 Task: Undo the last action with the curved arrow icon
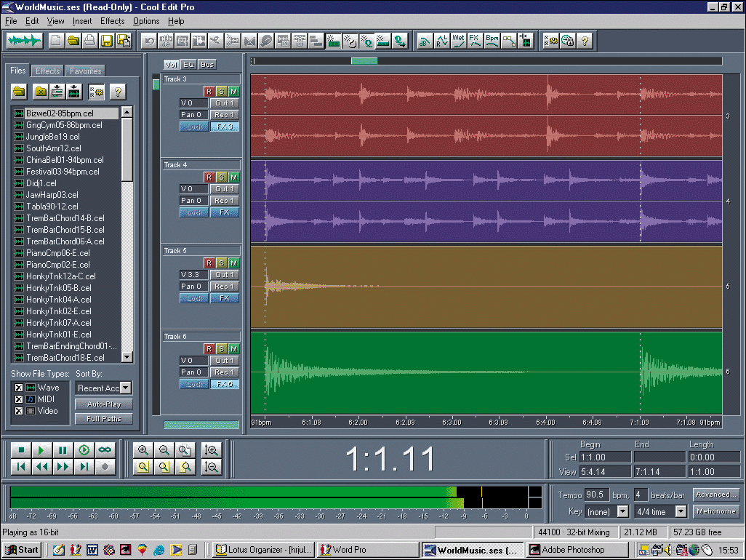coord(149,41)
